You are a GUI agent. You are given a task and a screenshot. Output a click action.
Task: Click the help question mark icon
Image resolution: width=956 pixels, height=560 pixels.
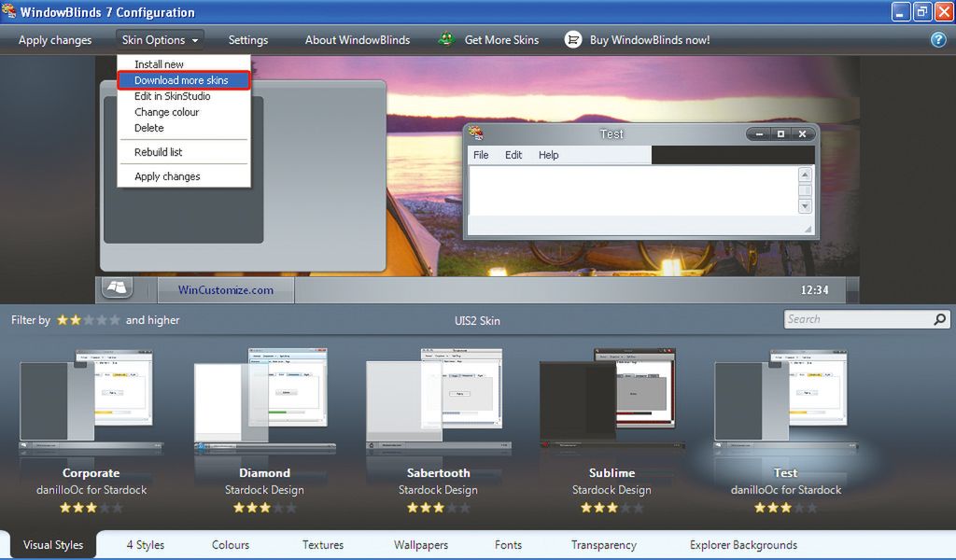938,39
